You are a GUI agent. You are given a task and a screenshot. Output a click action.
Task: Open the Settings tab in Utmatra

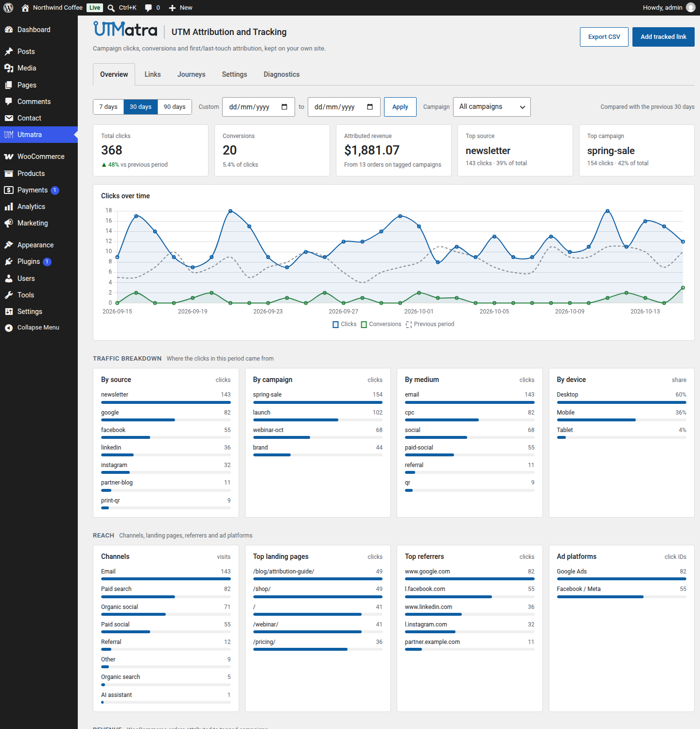coord(234,74)
